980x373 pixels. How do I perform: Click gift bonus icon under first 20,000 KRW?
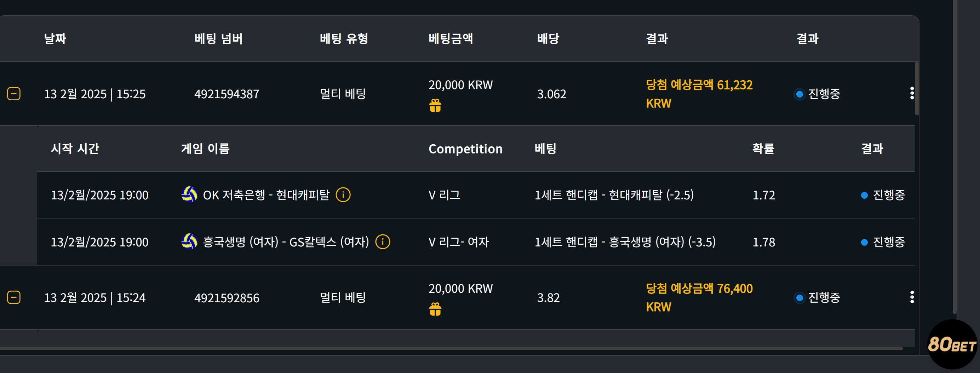point(435,105)
